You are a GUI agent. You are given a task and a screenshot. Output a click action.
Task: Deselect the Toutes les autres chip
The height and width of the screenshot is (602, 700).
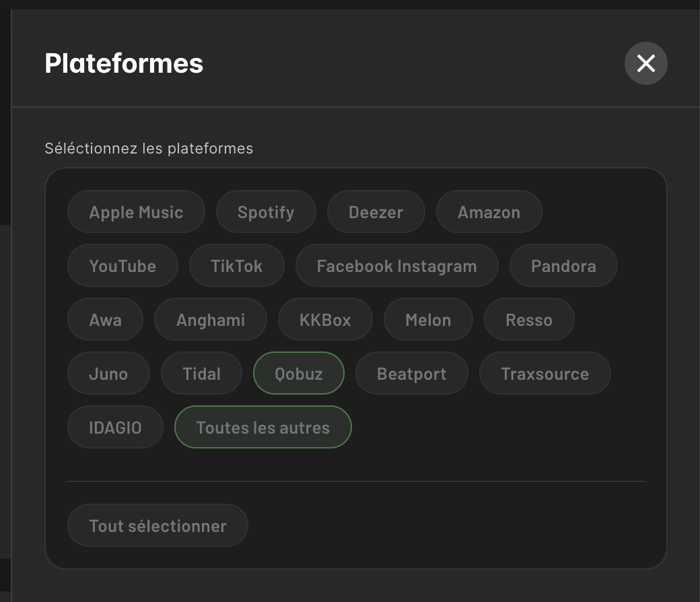click(x=262, y=428)
